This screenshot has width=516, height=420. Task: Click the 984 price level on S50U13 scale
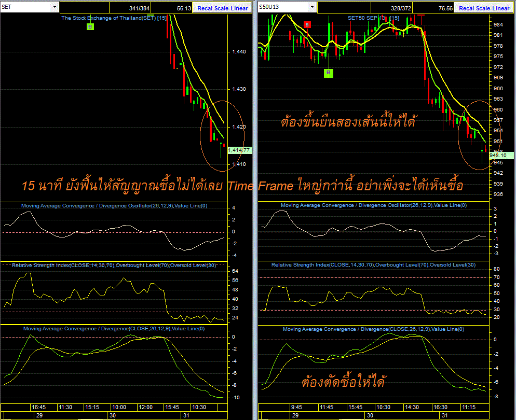498,25
